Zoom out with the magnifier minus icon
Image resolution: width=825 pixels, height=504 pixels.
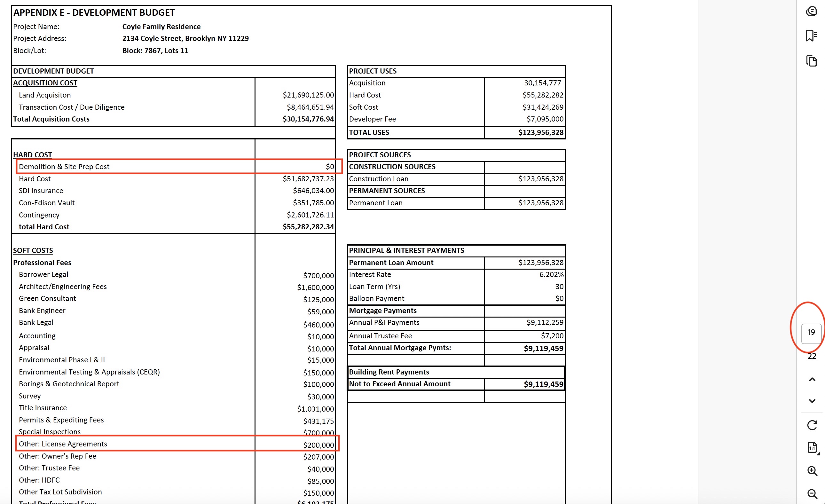(812, 493)
